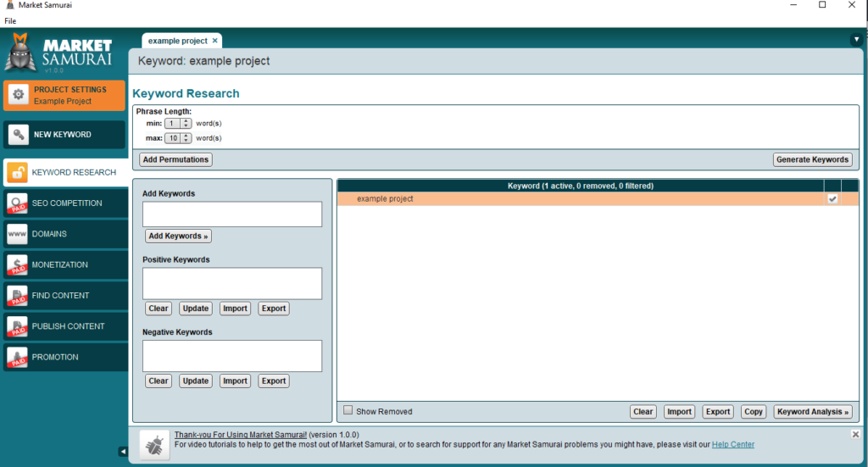Increase the max phrase length

pyautogui.click(x=186, y=136)
